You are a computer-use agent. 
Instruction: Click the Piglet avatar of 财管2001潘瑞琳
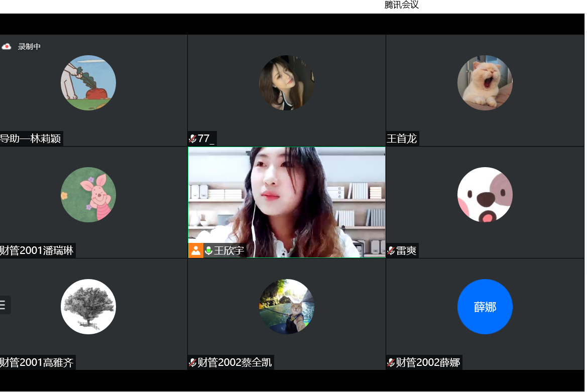pos(88,195)
